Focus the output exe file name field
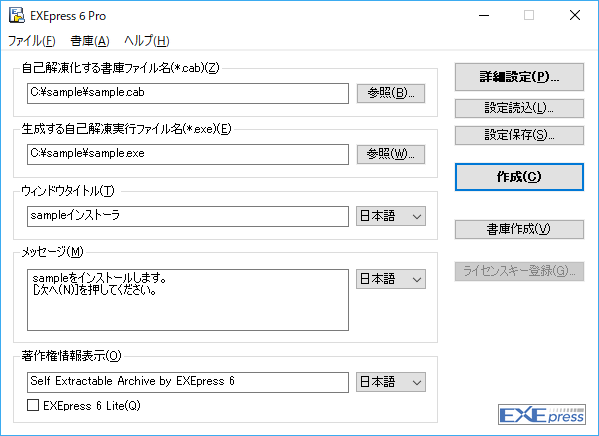Screen dimensions: 599x436 (188, 154)
